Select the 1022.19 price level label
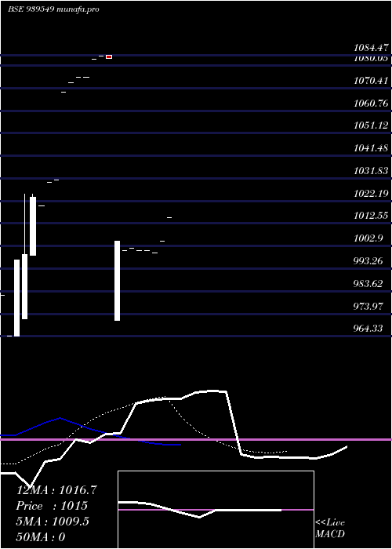The width and height of the screenshot is (392, 549). click(x=371, y=193)
